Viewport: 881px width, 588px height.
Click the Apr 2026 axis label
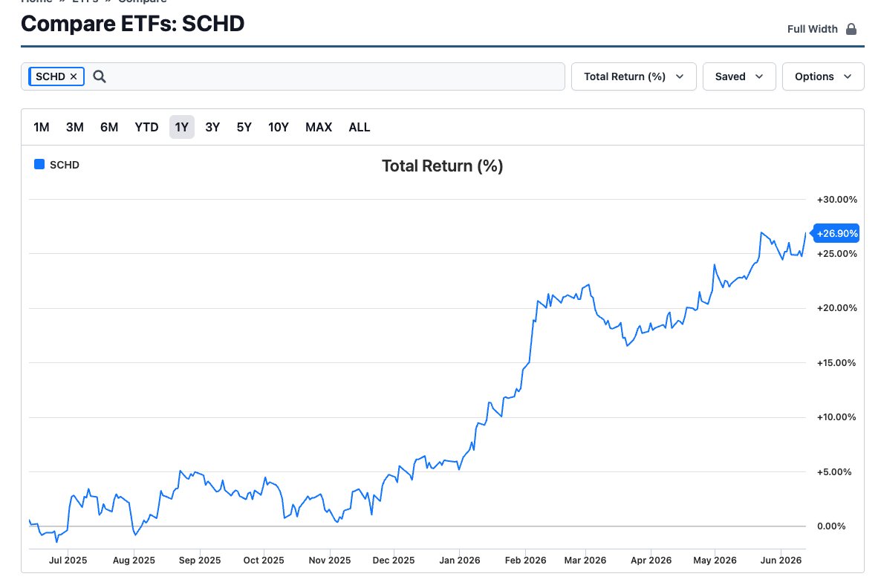[651, 560]
